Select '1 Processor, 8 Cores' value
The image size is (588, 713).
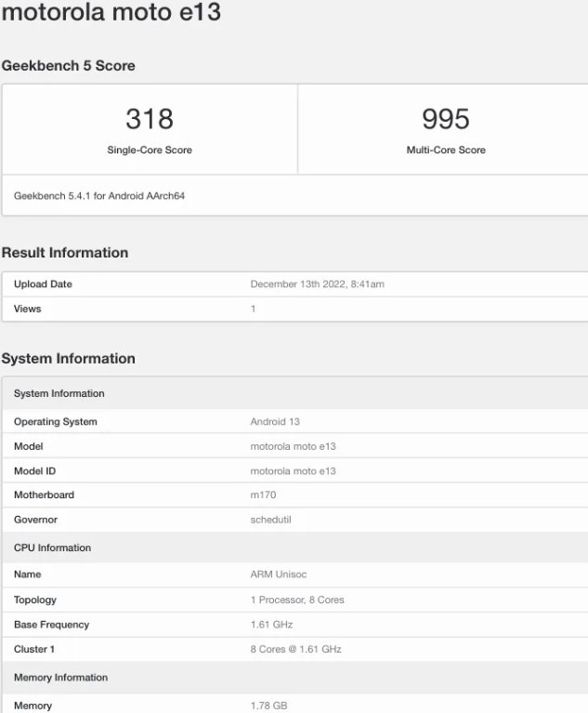(x=297, y=600)
